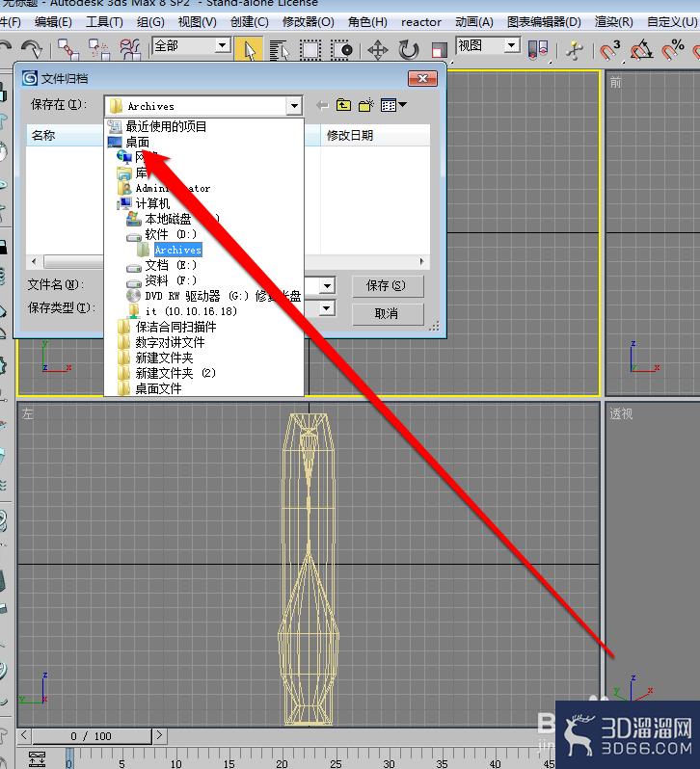This screenshot has width=700, height=769.
Task: Click the Go Back arrow in dialog
Action: (x=322, y=105)
